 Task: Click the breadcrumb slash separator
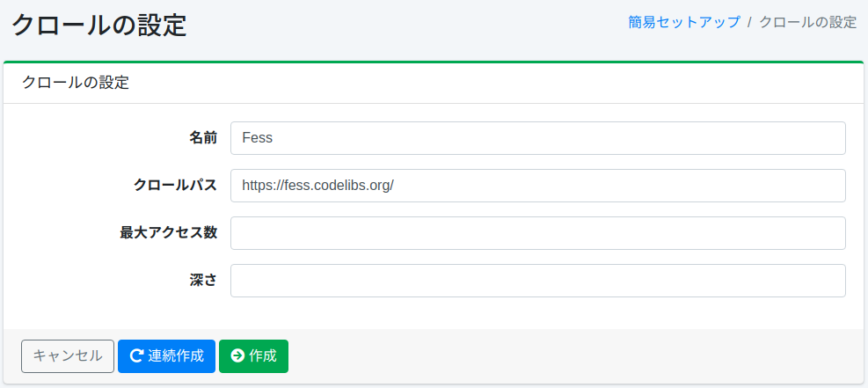[749, 23]
